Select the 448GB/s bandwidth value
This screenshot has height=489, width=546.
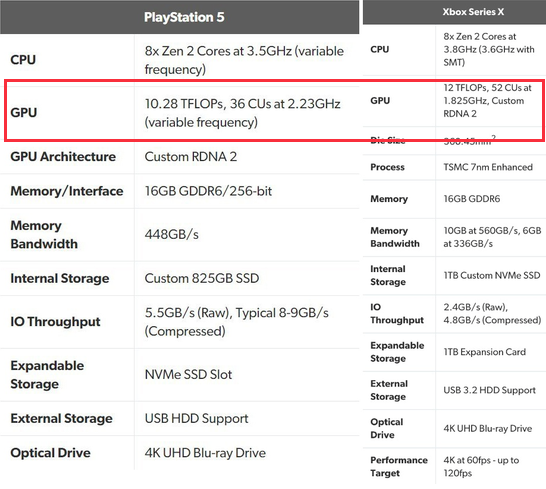tap(172, 234)
